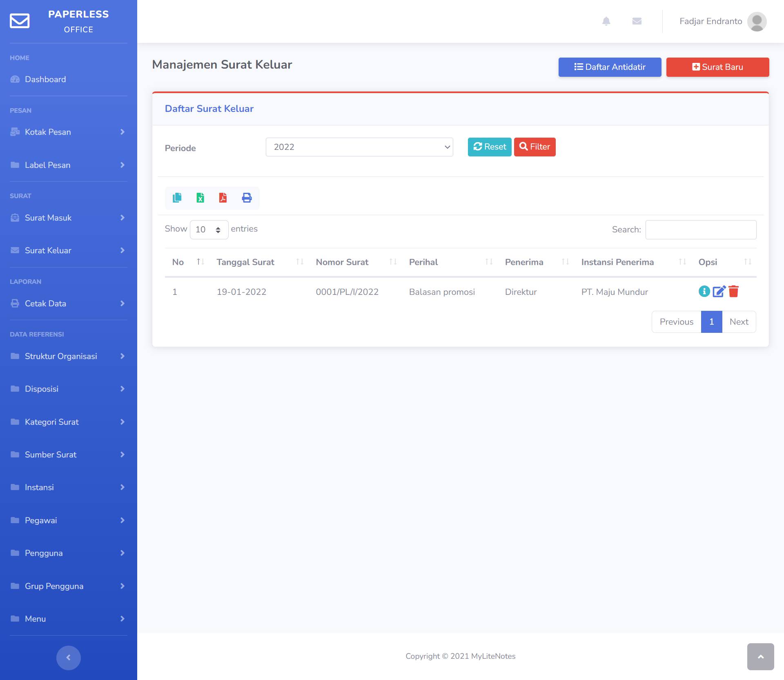Open the Menu sidebar item

coord(69,619)
